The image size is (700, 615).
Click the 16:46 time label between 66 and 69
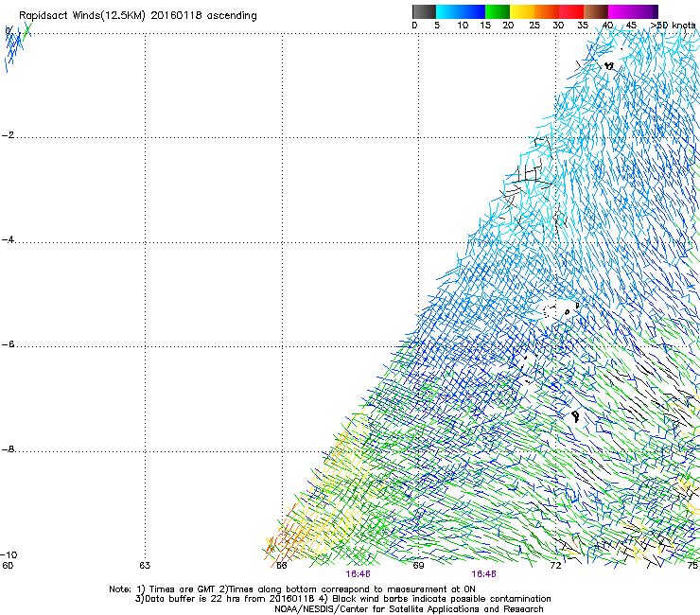(358, 574)
